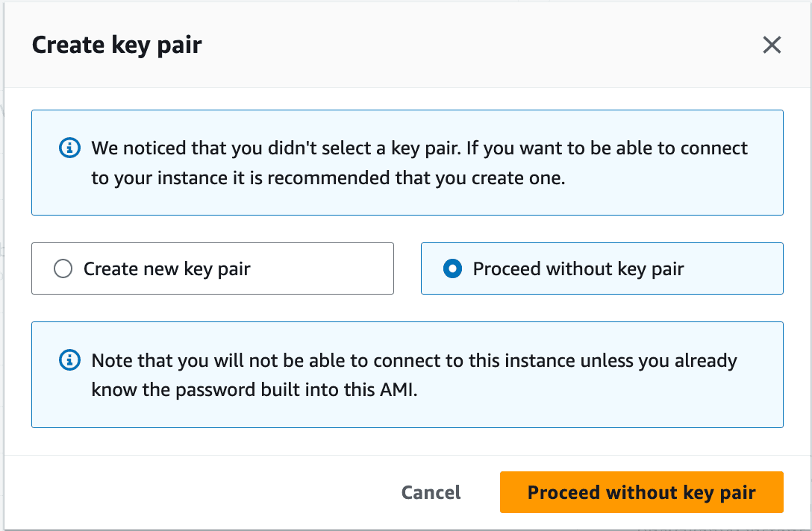Close the Create key pair dialog
The height and width of the screenshot is (531, 812).
pyautogui.click(x=772, y=45)
